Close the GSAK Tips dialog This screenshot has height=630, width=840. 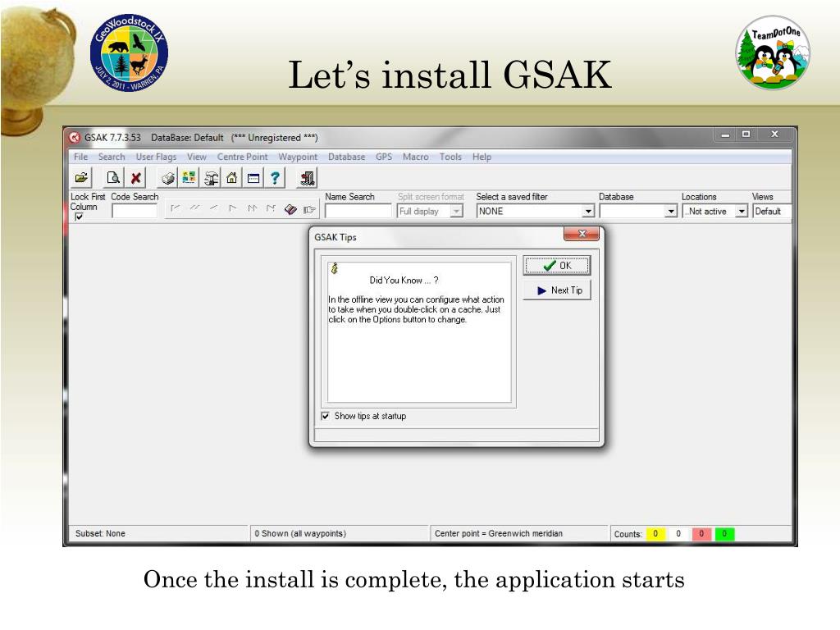(582, 234)
